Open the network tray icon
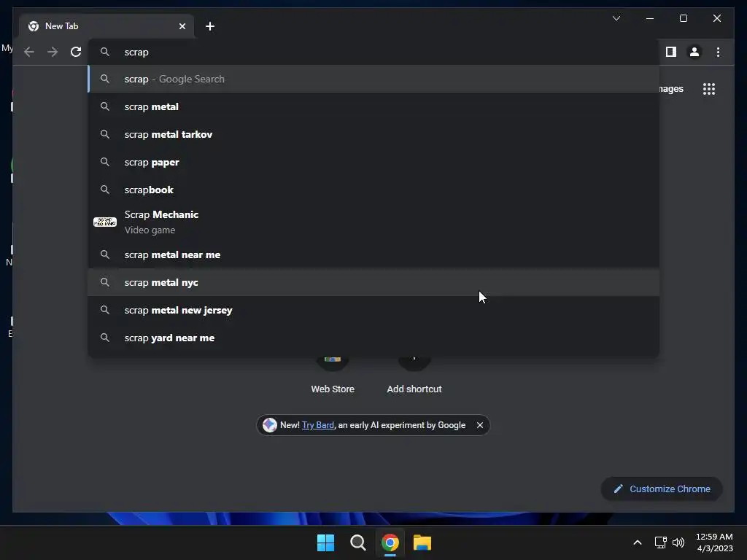This screenshot has height=560, width=747. click(661, 542)
